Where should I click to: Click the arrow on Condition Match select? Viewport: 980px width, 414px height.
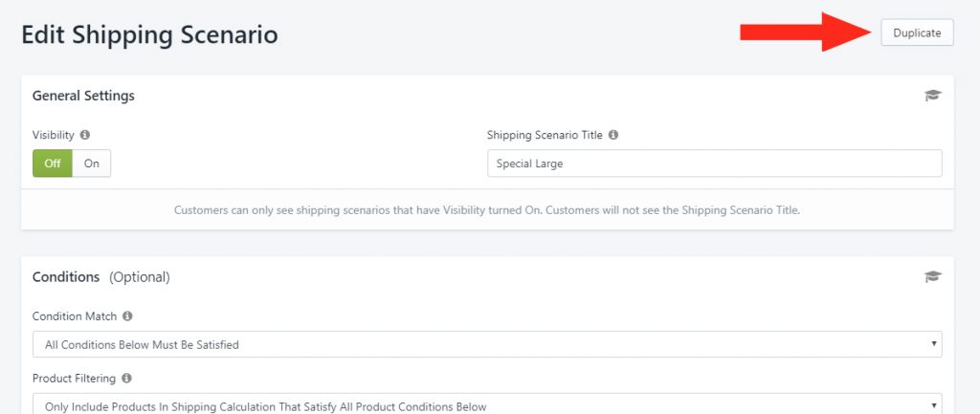[x=934, y=344]
